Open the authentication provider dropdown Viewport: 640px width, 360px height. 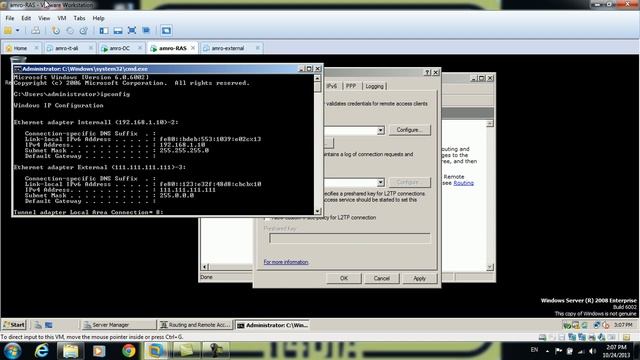click(380, 130)
